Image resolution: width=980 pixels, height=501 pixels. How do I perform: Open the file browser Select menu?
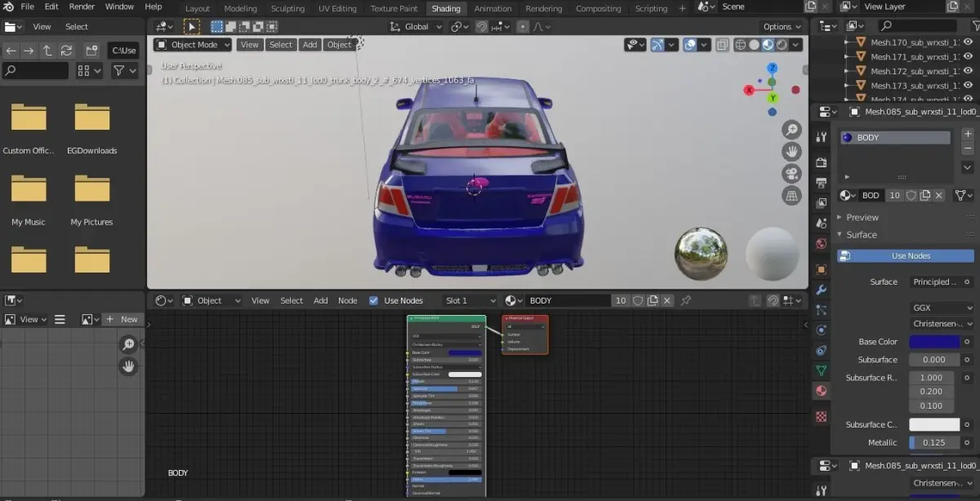(77, 27)
